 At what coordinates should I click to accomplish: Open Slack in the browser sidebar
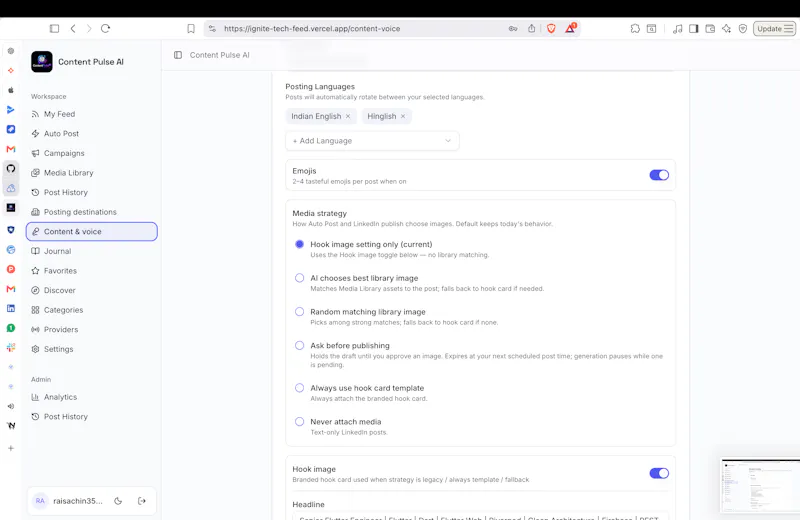(11, 348)
